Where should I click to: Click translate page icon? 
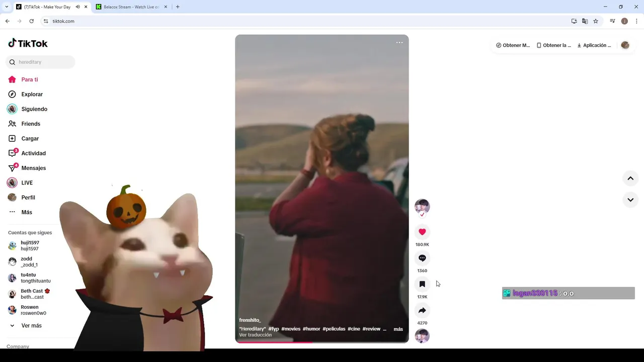pos(585,21)
